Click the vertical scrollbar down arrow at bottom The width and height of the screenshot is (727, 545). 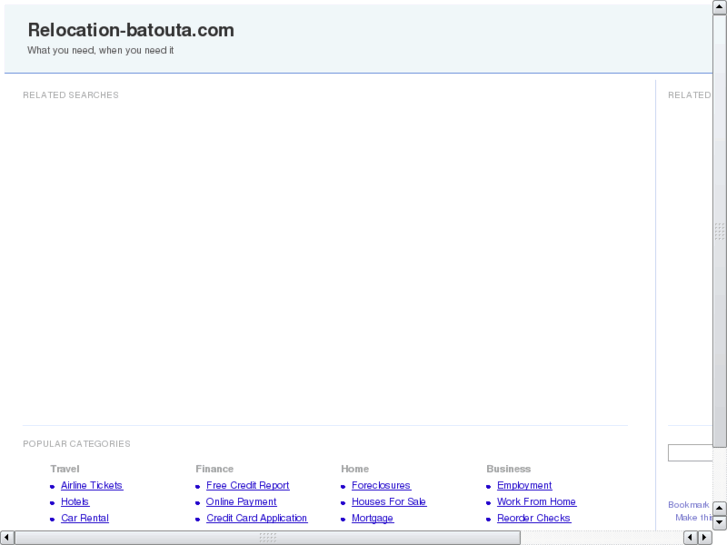(719, 523)
